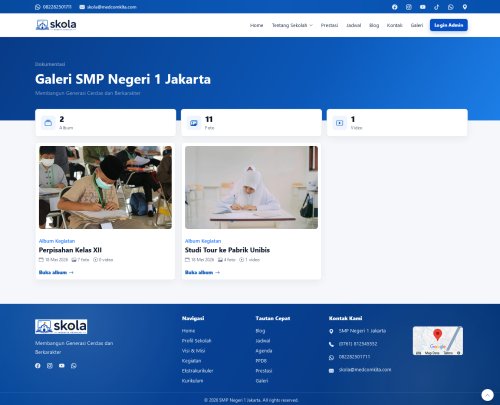Click scroll-to-top arrow button
The width and height of the screenshot is (500, 405).
tap(487, 395)
